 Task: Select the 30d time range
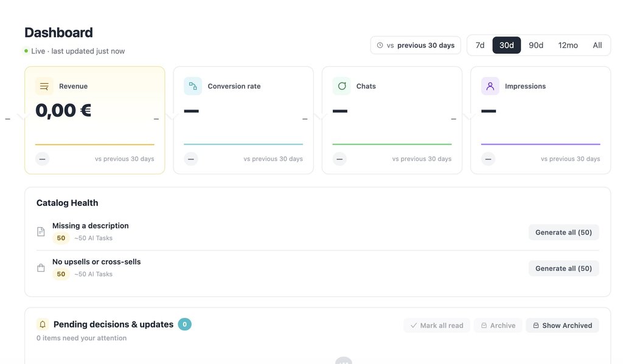pos(507,45)
